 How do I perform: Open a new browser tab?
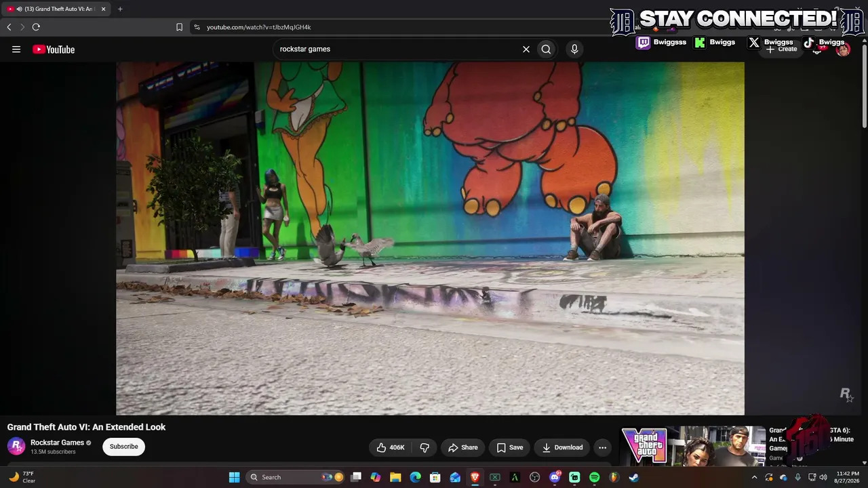point(120,9)
